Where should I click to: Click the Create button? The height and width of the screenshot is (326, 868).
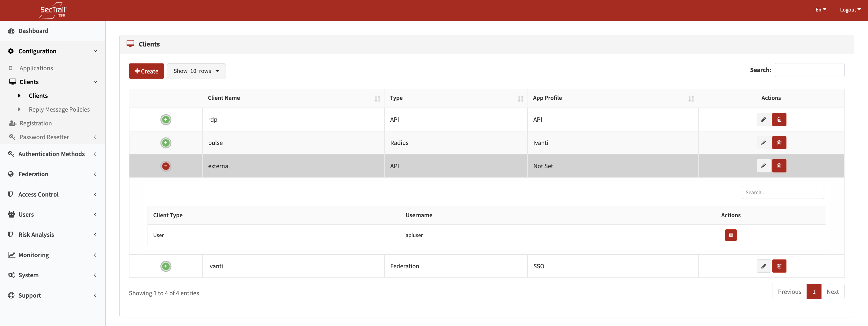(146, 71)
